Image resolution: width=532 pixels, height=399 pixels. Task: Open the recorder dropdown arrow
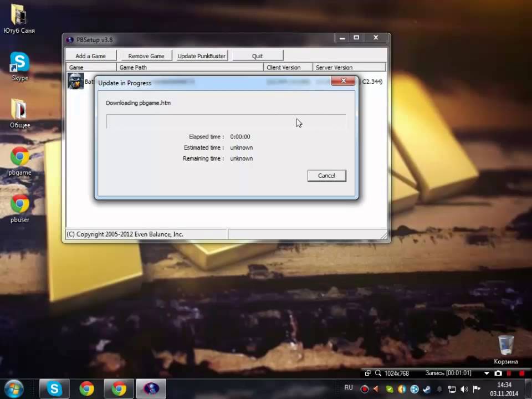pyautogui.click(x=487, y=373)
